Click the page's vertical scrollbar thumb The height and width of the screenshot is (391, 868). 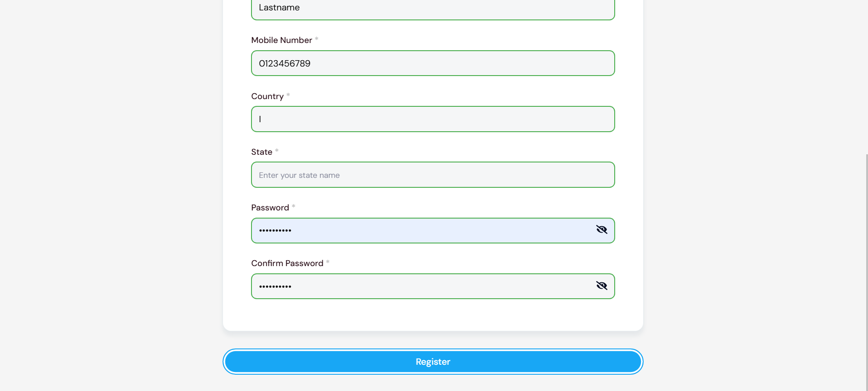click(867, 272)
